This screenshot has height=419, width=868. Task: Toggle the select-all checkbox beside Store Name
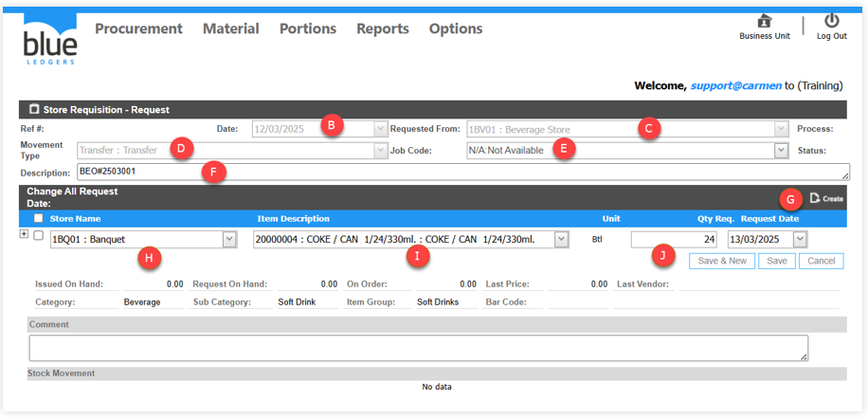[x=39, y=219]
